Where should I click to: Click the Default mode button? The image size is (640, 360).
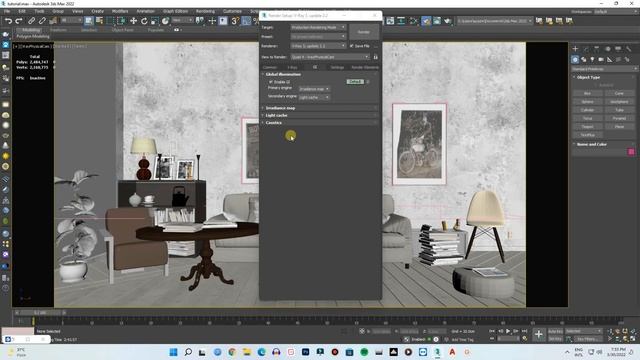tap(355, 82)
